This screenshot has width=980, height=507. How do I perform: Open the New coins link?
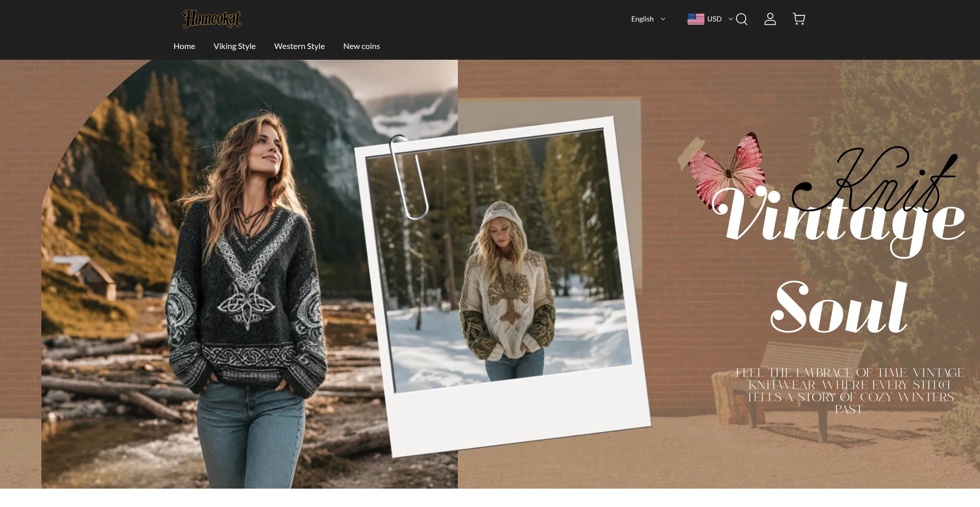[361, 46]
